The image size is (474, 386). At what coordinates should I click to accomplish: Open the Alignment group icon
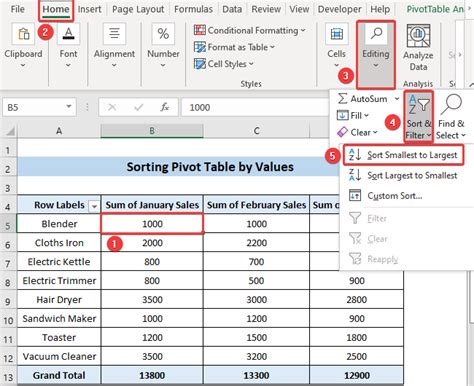pyautogui.click(x=114, y=34)
